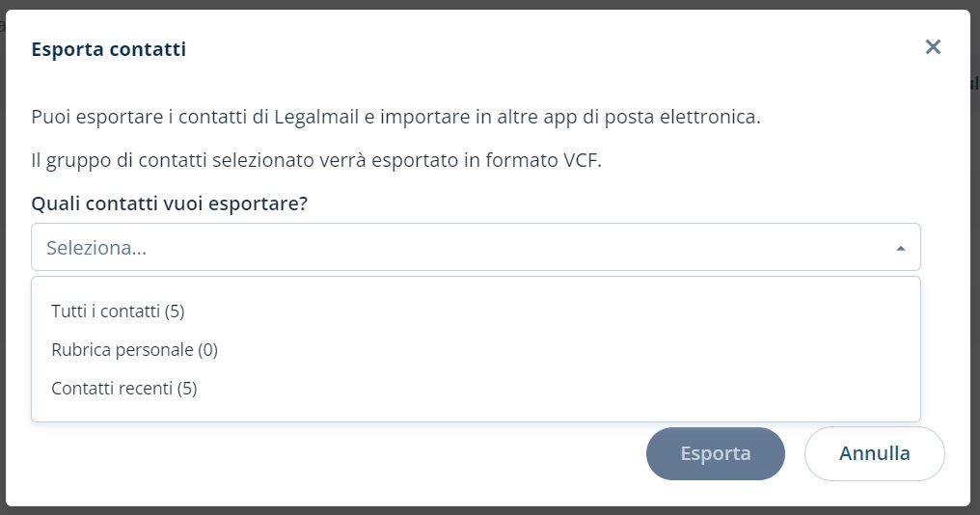Click the "Esporta contatti" dialog title
Image resolution: width=980 pixels, height=515 pixels.
[109, 49]
